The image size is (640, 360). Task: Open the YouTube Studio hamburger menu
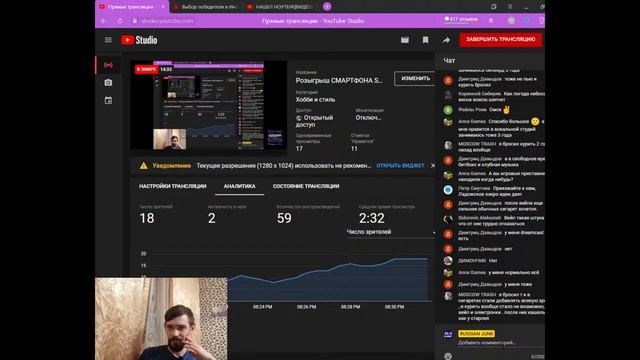[108, 40]
